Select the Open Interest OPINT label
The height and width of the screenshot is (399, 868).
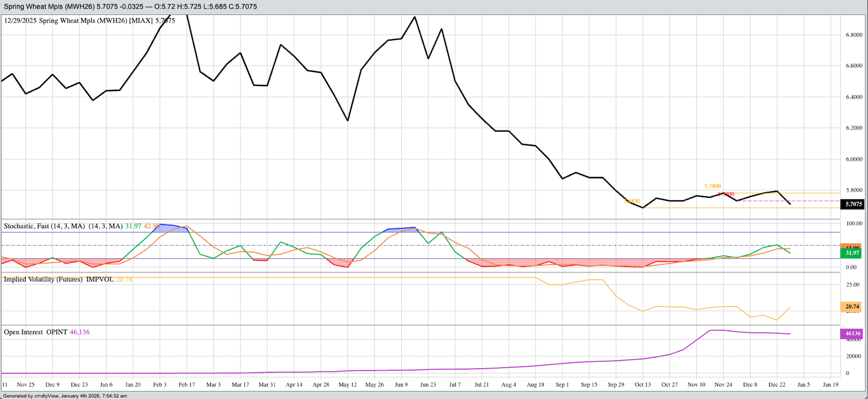pyautogui.click(x=36, y=332)
